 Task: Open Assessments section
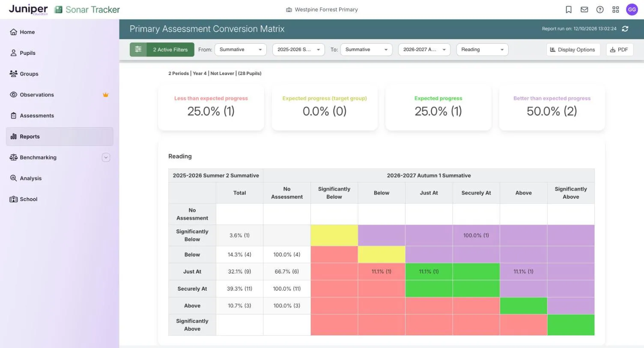click(x=60, y=116)
